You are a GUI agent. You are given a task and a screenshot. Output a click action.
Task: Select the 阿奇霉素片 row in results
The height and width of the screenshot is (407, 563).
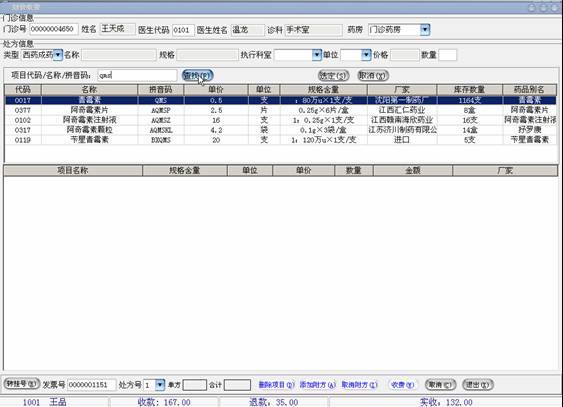coord(280,110)
